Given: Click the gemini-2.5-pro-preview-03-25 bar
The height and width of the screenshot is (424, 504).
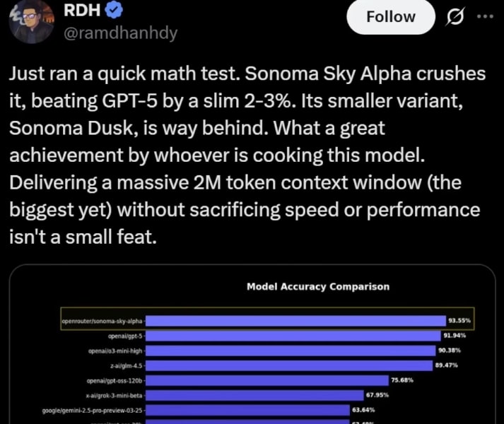Looking at the screenshot, I should [247, 410].
